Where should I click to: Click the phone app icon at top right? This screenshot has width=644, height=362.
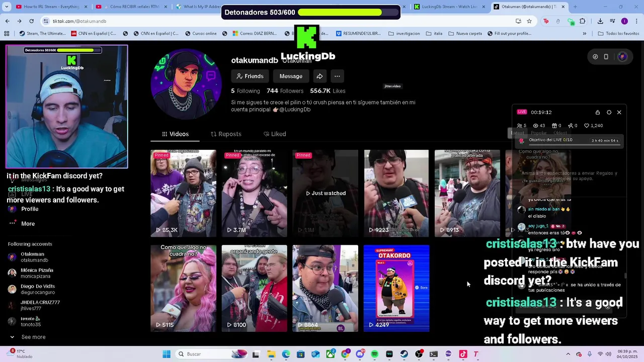(x=606, y=57)
